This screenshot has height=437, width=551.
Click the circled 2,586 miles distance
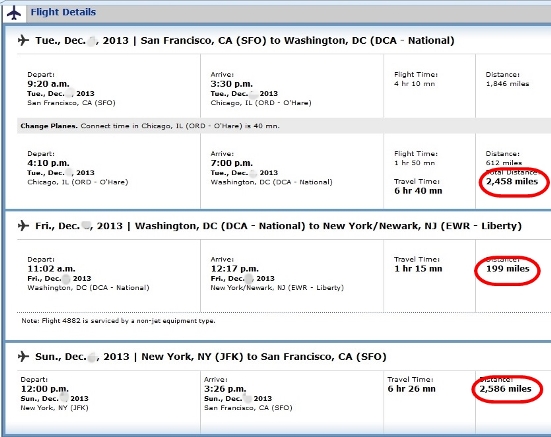(505, 389)
